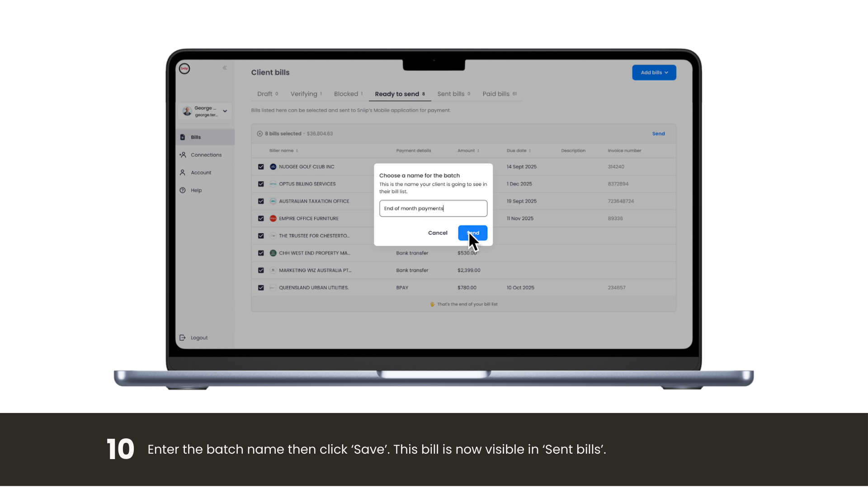The image size is (868, 488).
Task: Click Cancel in the batch dialog
Action: point(438,233)
